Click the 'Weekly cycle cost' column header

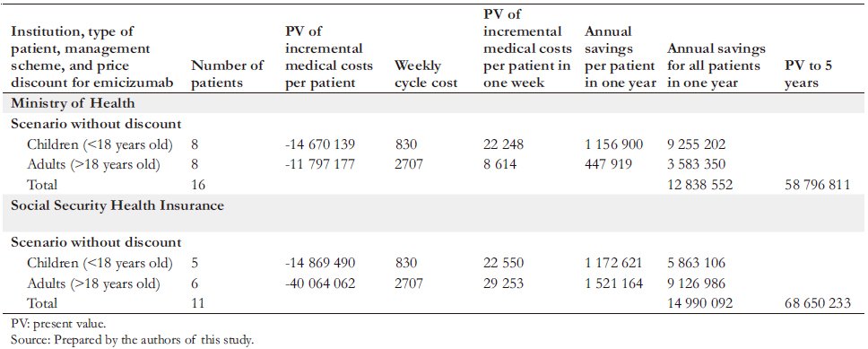click(426, 74)
